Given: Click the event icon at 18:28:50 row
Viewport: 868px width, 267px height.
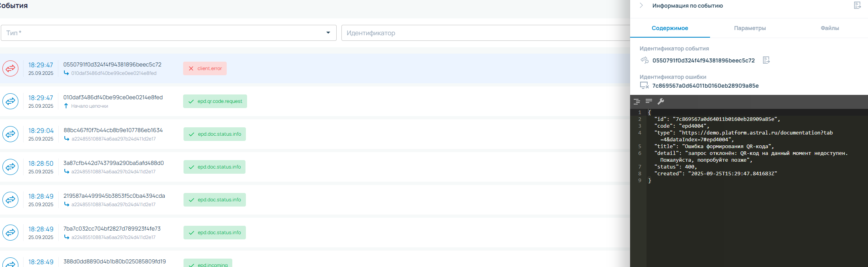Looking at the screenshot, I should click(10, 167).
